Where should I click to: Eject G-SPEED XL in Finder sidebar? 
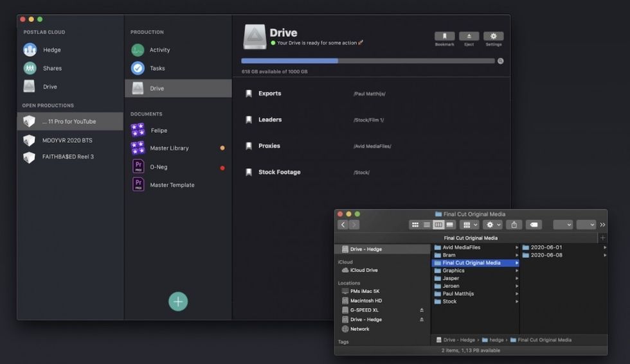422,310
